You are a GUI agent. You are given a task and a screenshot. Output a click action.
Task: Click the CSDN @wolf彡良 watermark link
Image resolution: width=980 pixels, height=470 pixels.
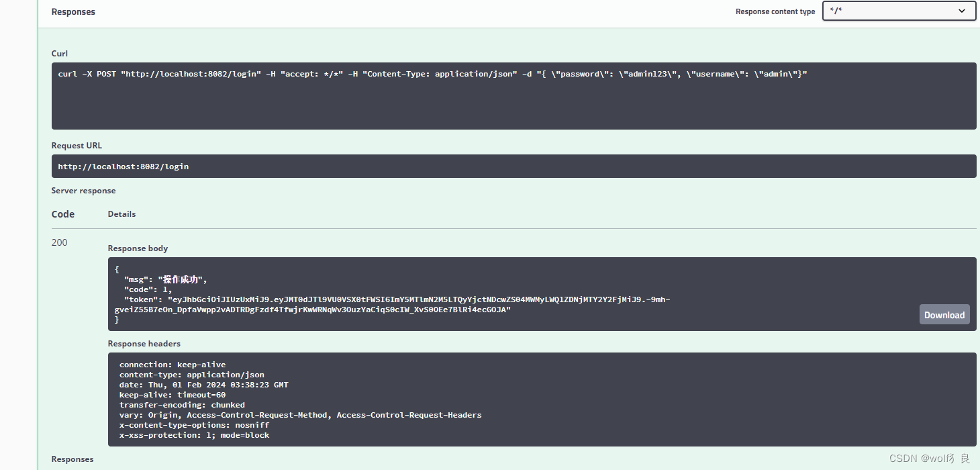pos(929,458)
